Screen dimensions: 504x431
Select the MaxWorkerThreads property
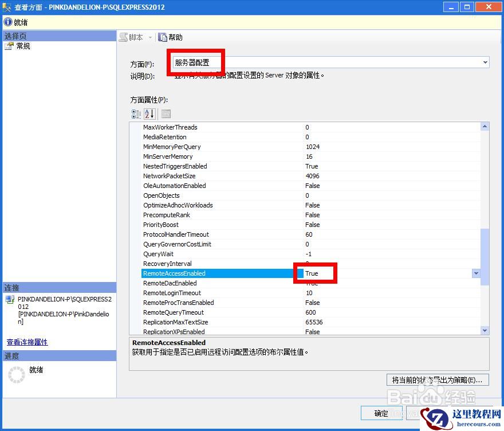coord(170,127)
